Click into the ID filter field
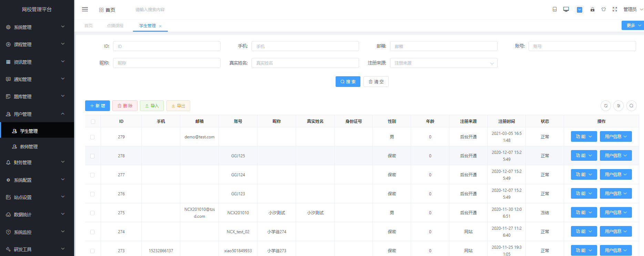 tap(167, 46)
